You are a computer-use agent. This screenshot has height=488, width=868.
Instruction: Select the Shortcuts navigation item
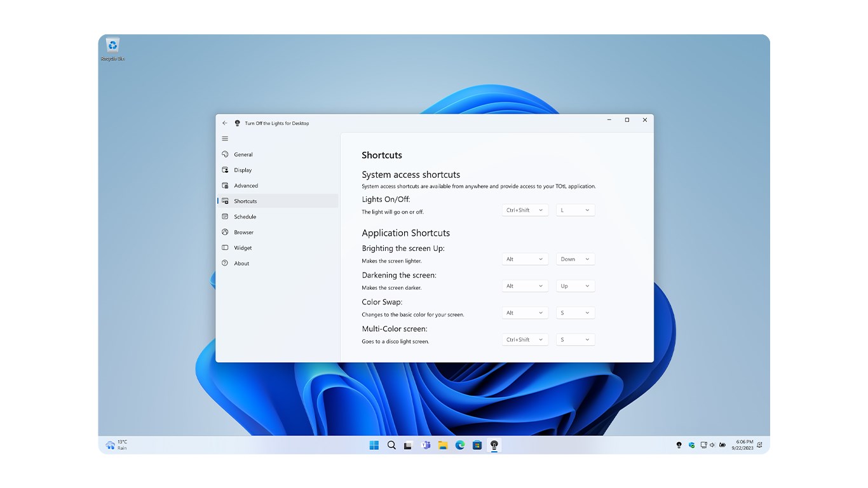277,201
